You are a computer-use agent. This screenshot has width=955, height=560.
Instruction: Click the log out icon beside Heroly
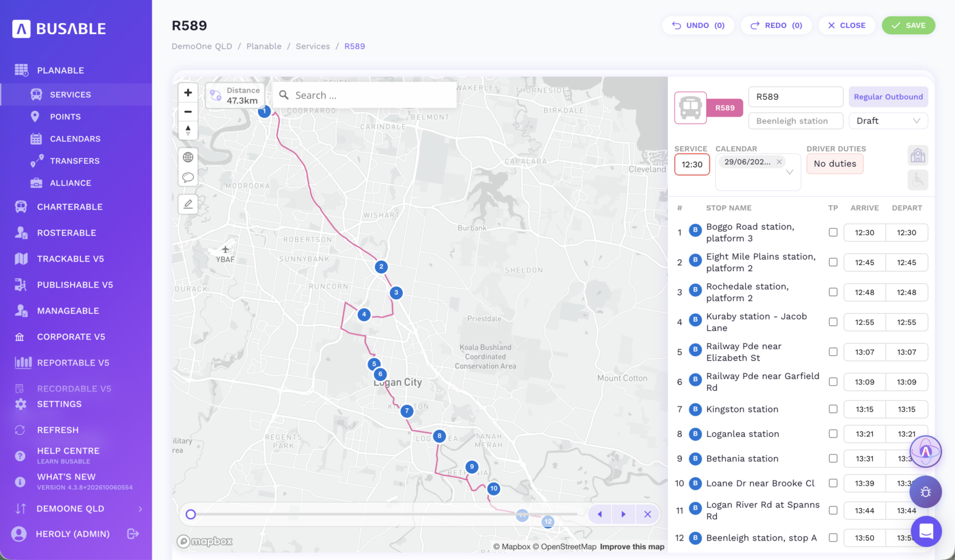point(133,534)
